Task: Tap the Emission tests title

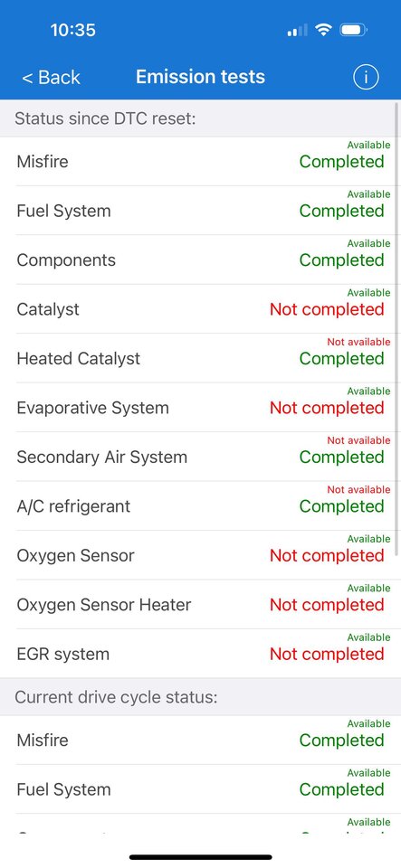Action: [x=201, y=76]
